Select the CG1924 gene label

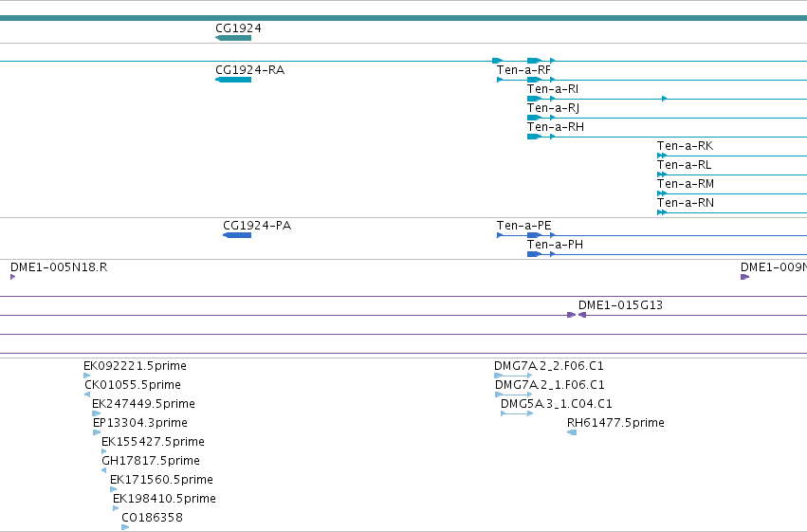(x=238, y=28)
